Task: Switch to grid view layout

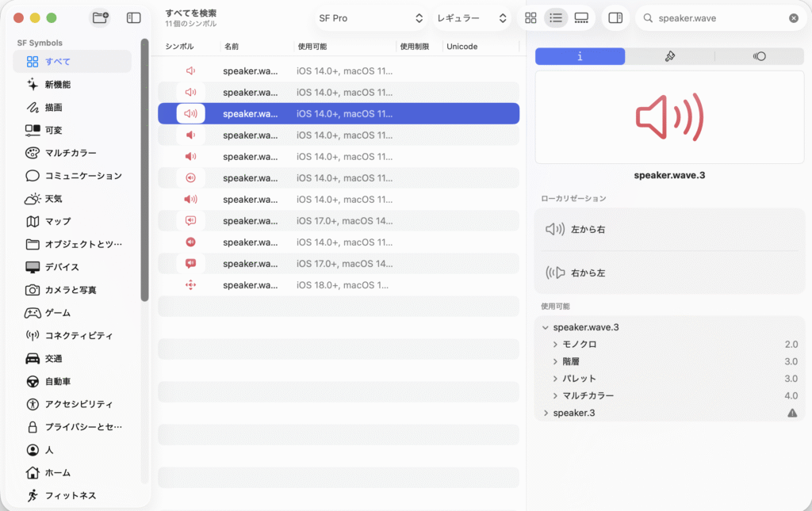Action: click(x=530, y=17)
